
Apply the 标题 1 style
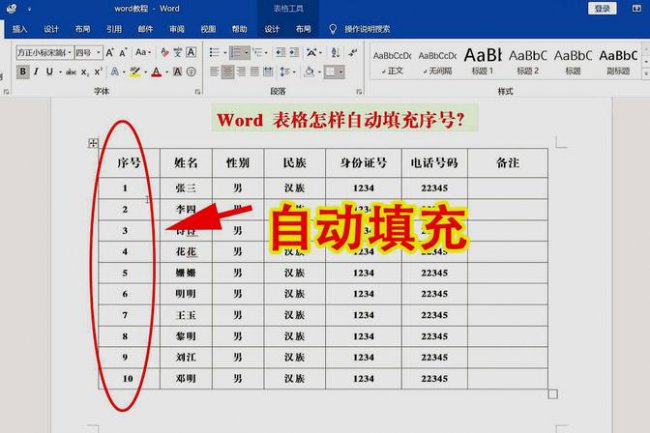[x=483, y=63]
